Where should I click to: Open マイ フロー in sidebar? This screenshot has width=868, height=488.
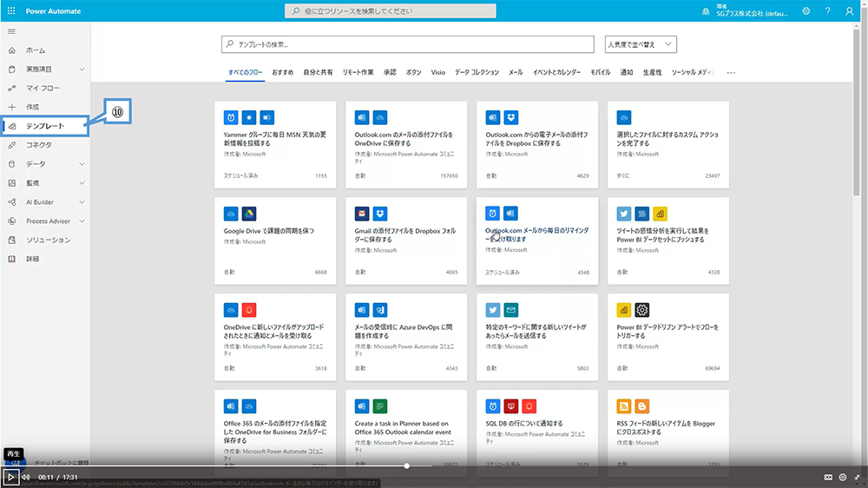tap(43, 88)
